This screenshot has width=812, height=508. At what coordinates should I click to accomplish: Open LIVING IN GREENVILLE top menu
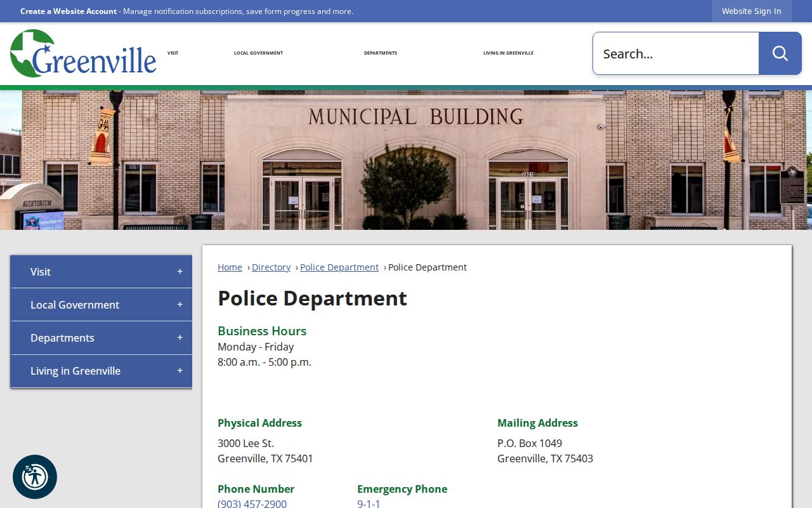tap(508, 53)
